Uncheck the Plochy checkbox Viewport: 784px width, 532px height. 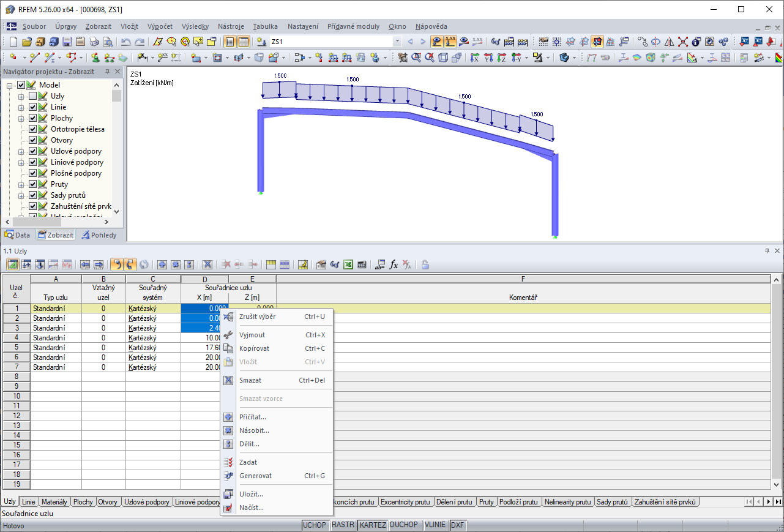pyautogui.click(x=32, y=118)
